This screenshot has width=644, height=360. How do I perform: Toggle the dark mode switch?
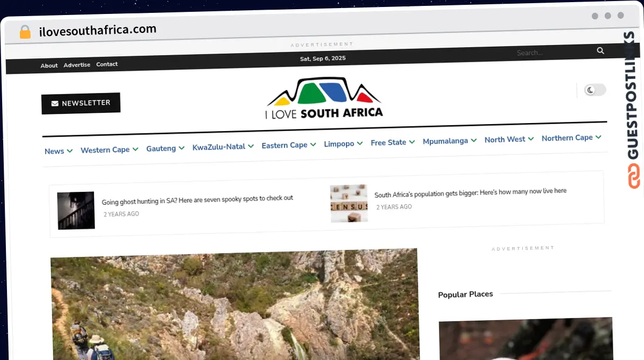[595, 90]
